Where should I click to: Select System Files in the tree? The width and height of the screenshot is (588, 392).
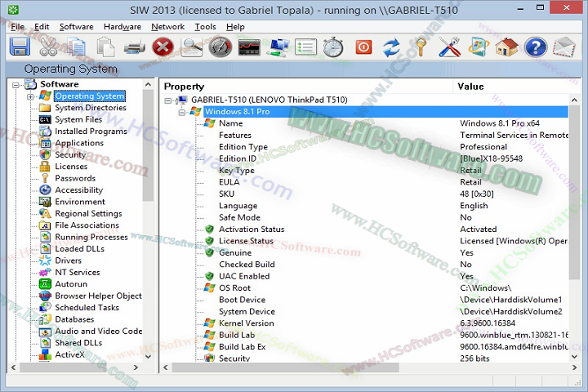tap(78, 119)
